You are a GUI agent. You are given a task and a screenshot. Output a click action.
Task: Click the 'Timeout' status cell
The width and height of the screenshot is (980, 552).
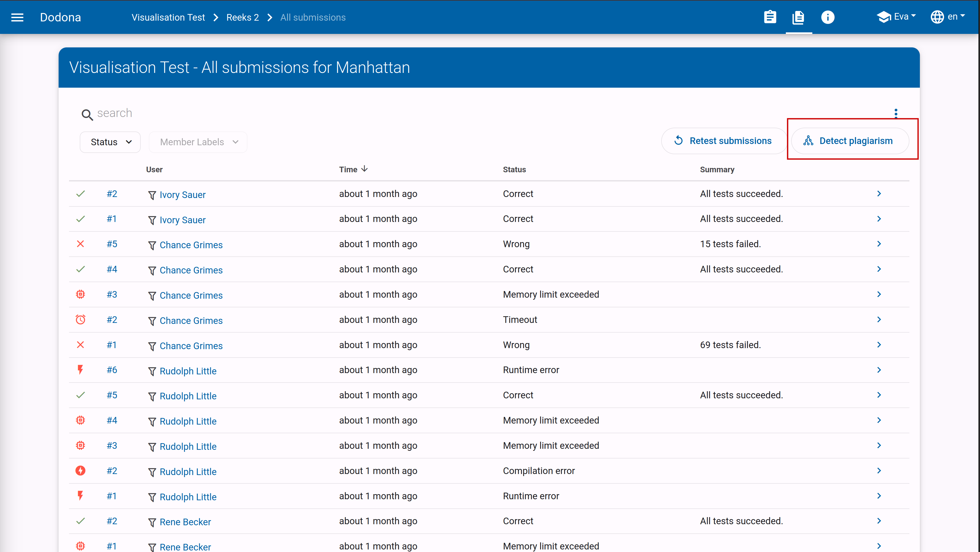point(520,320)
